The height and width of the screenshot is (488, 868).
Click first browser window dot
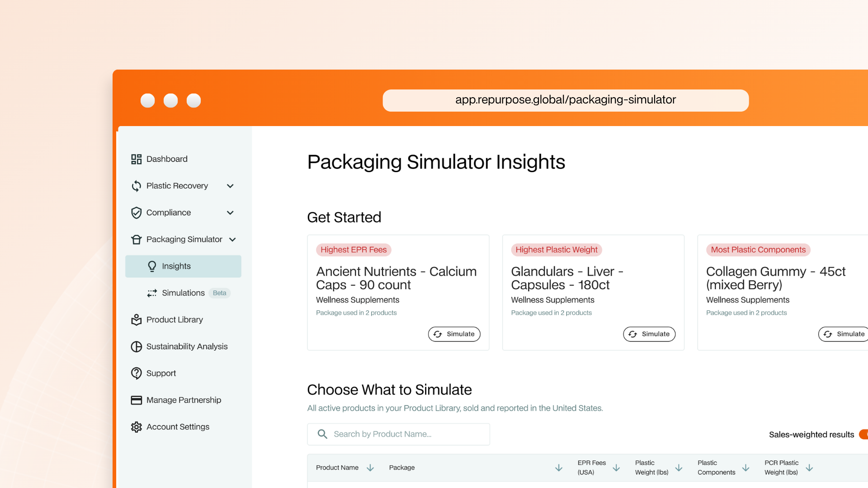pos(147,100)
